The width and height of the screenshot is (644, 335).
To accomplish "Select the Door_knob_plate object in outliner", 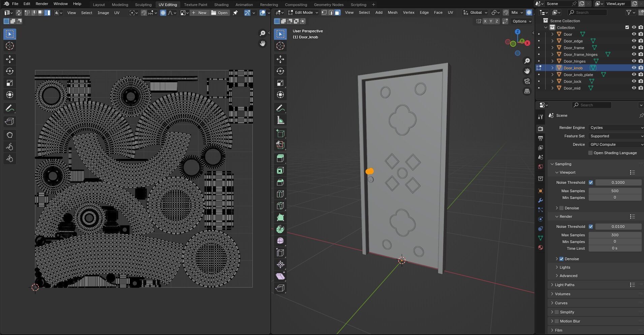I will (x=578, y=75).
